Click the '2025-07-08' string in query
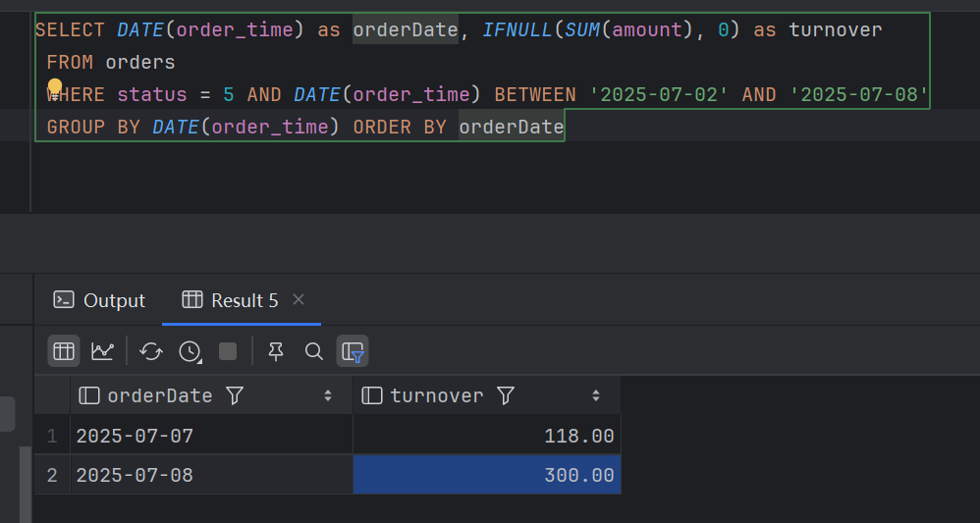The height and width of the screenshot is (523, 980). pos(860,95)
